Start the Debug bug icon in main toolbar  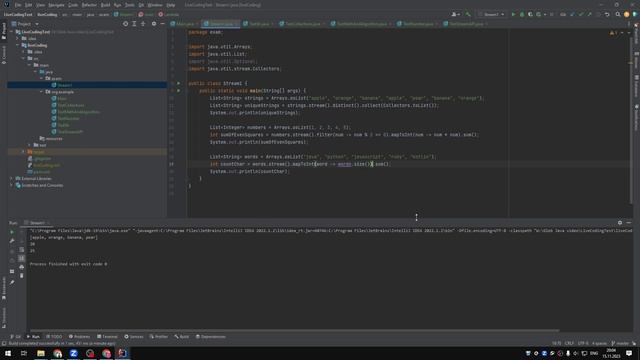click(522, 14)
